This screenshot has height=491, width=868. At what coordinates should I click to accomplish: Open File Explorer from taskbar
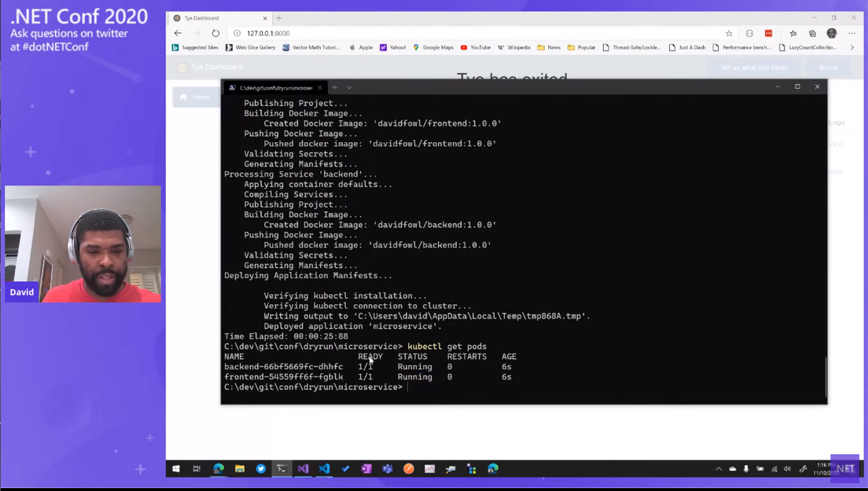(x=240, y=469)
